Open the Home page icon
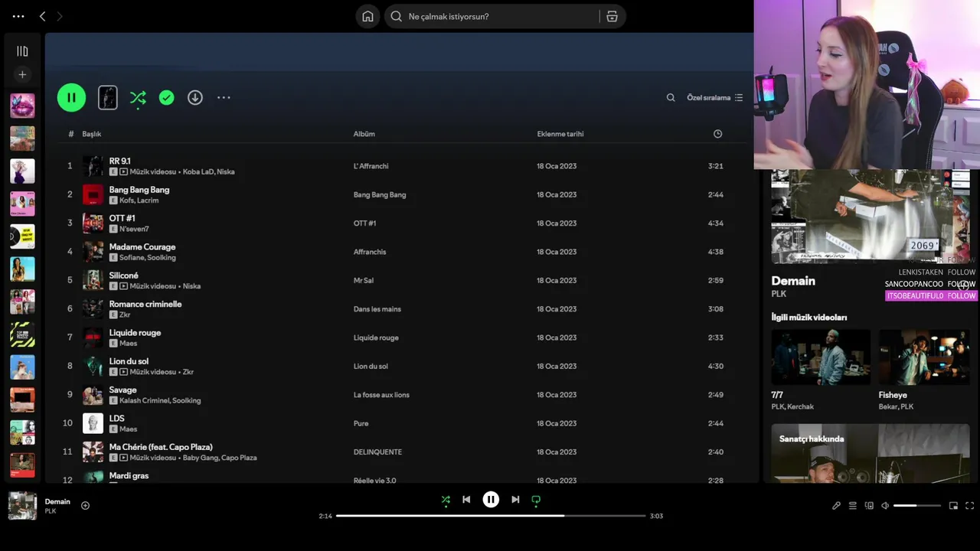 tap(367, 16)
